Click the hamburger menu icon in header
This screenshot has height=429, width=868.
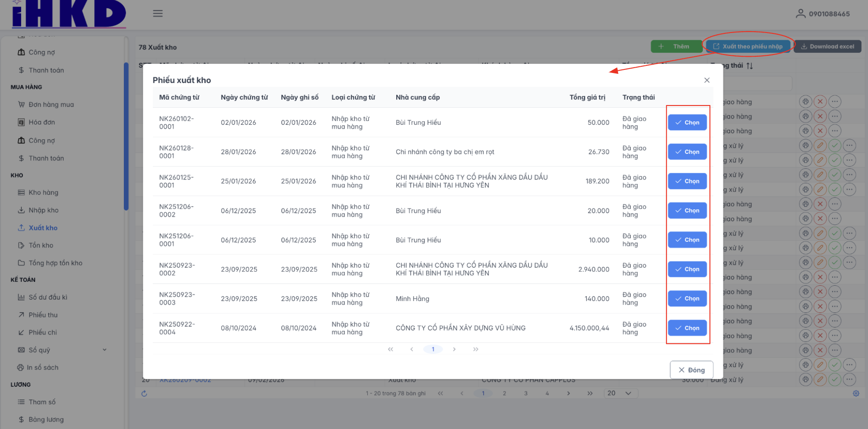[x=158, y=14]
